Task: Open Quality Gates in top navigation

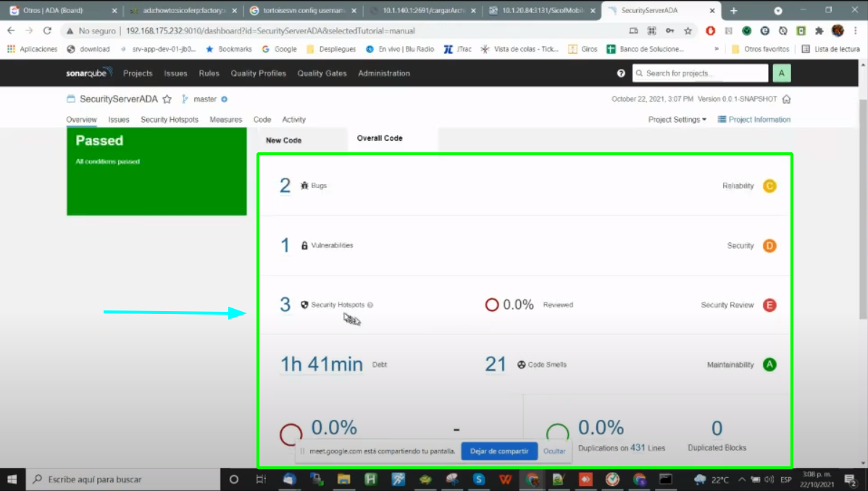Action: click(x=322, y=73)
